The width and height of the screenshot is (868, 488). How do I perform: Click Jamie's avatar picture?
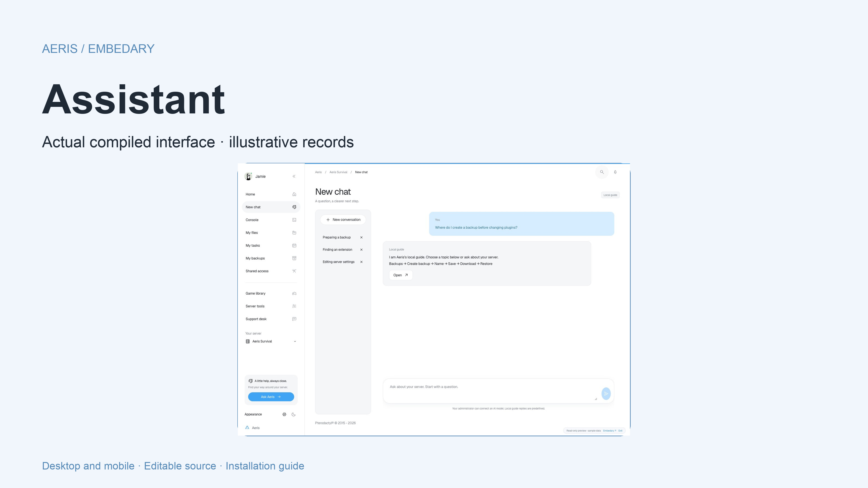pyautogui.click(x=248, y=176)
